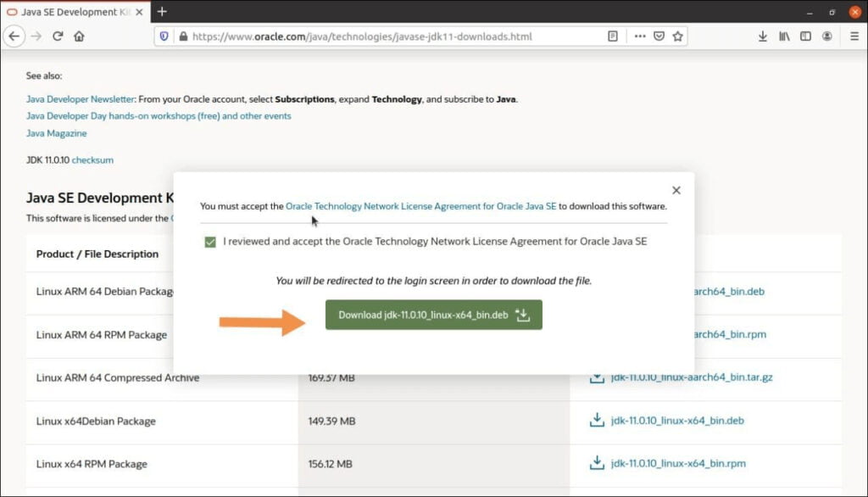
Task: Click the aarch64_bin.rpm link
Action: click(730, 335)
